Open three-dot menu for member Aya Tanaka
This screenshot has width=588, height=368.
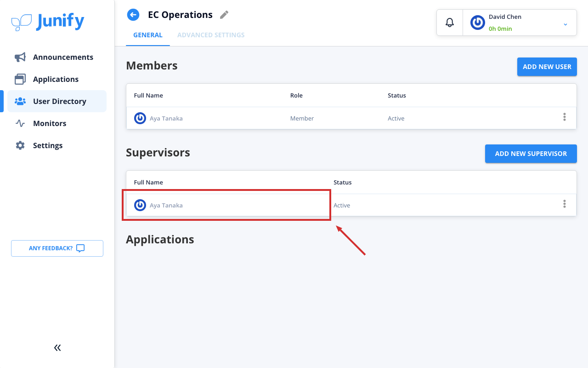tap(565, 117)
